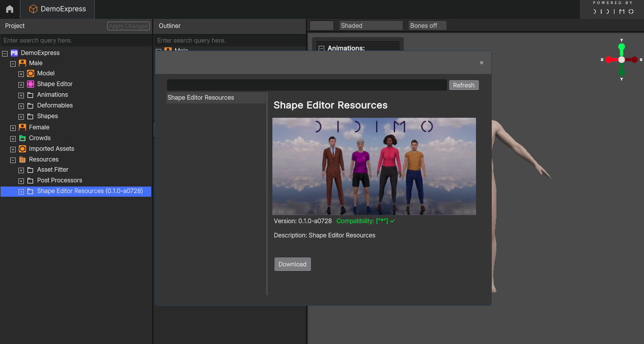Click the Post Processors folder icon
The image size is (644, 344).
click(31, 181)
